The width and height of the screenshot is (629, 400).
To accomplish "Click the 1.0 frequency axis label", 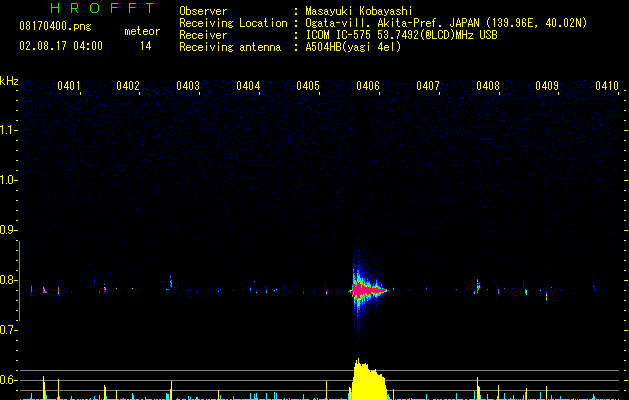I will click(x=9, y=180).
